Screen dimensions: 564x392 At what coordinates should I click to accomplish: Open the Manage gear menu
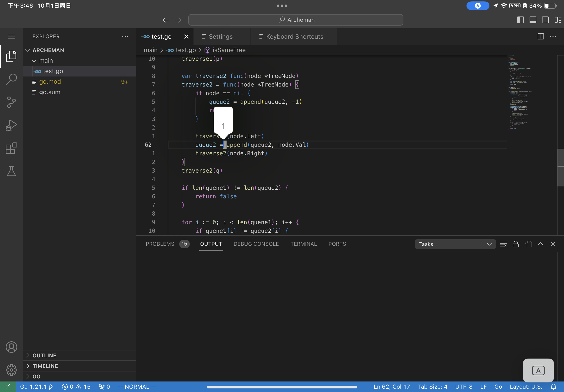click(x=11, y=370)
